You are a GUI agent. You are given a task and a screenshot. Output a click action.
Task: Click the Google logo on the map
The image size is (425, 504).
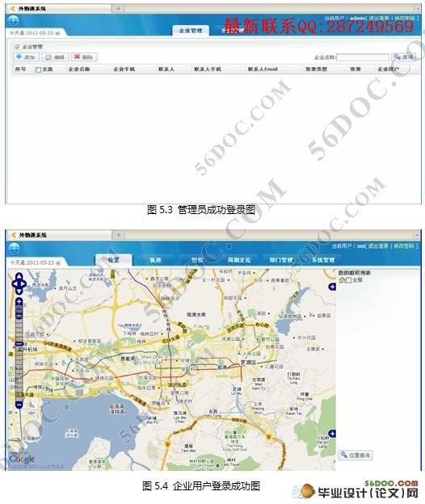22,459
